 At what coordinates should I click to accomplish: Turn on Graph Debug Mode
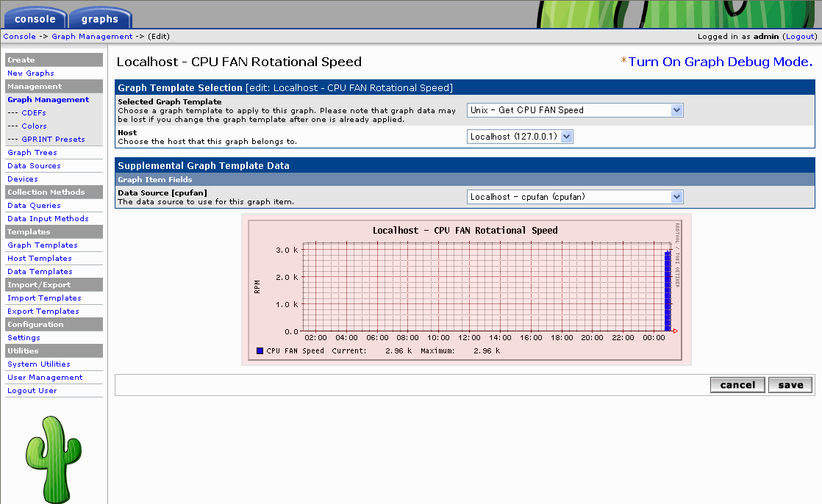point(720,62)
